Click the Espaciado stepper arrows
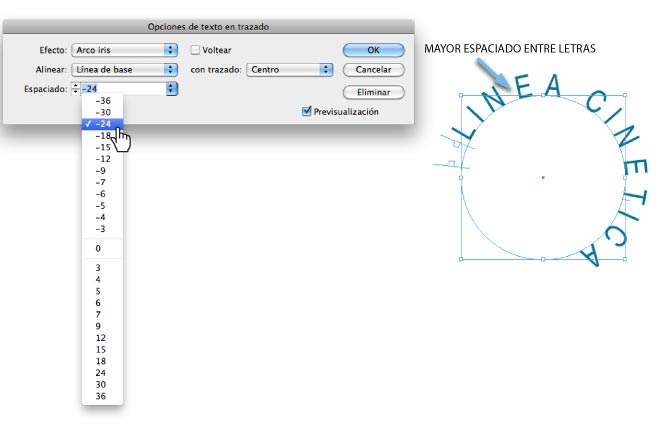Viewport: 662px width, 425px height. click(76, 89)
